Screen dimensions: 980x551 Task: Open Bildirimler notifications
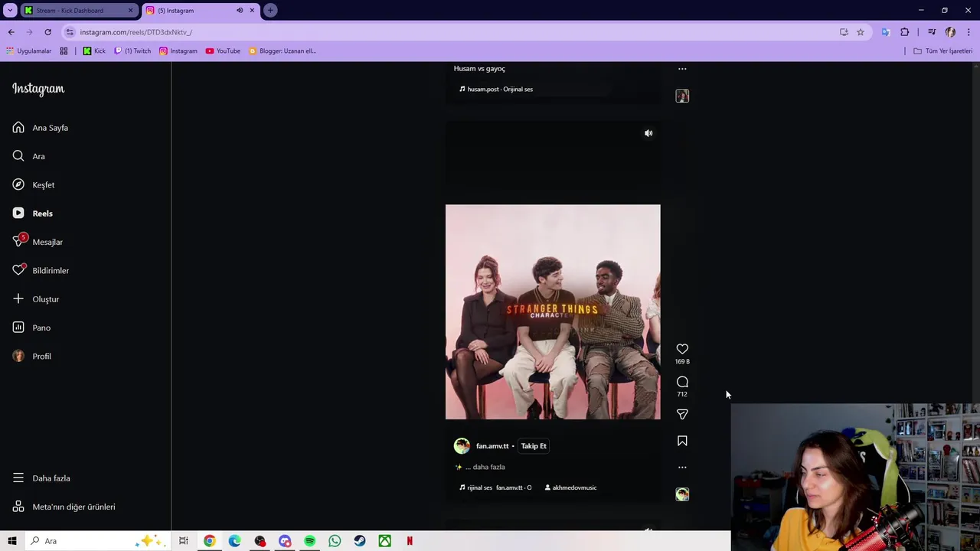(41, 270)
